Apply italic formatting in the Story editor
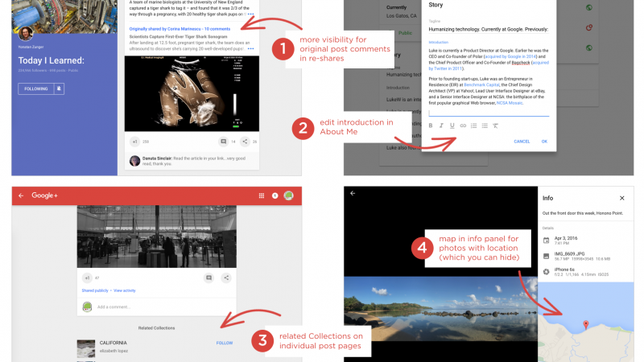The image size is (644, 362). click(x=441, y=125)
